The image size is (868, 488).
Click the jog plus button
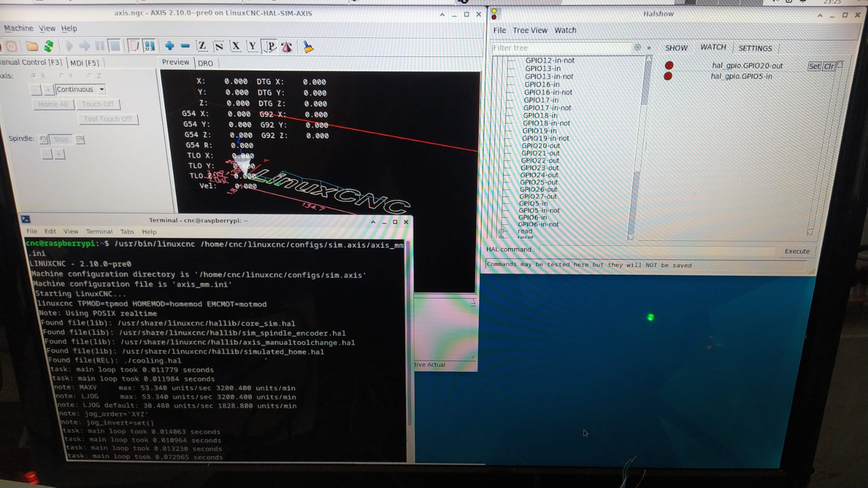tap(48, 90)
